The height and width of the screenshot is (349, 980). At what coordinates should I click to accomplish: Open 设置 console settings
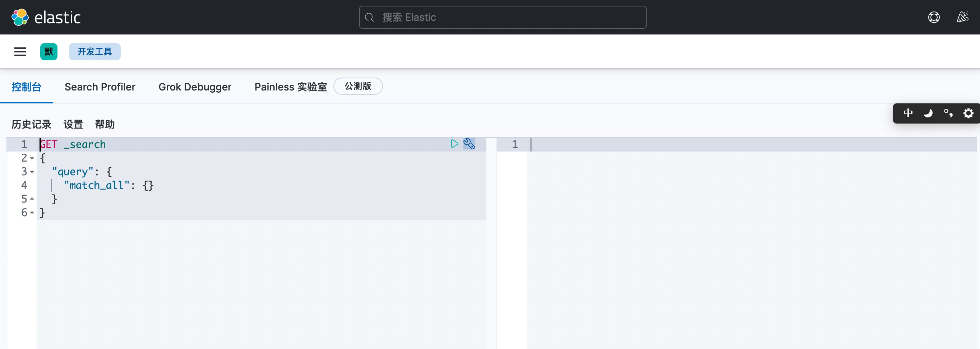point(73,124)
